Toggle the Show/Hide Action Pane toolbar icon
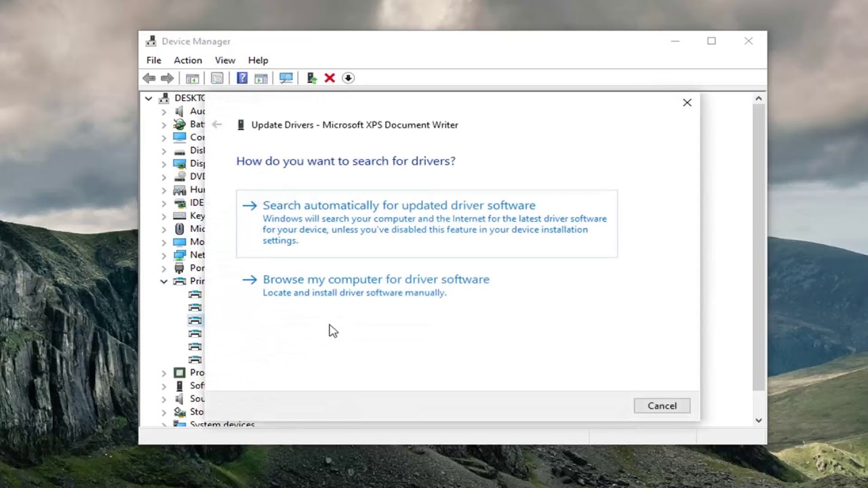This screenshot has height=488, width=868. [x=261, y=78]
